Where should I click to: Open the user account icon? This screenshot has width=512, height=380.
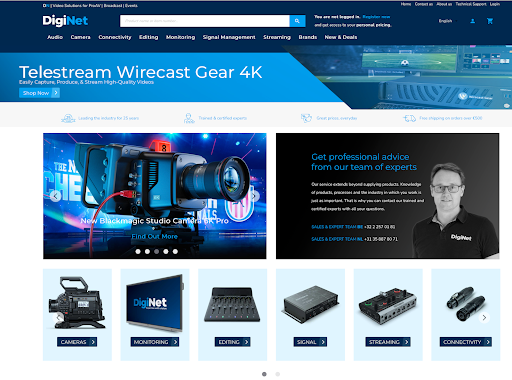[472, 21]
